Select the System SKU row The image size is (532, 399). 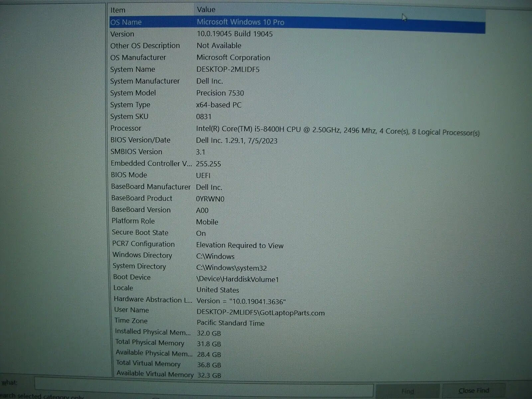point(297,117)
